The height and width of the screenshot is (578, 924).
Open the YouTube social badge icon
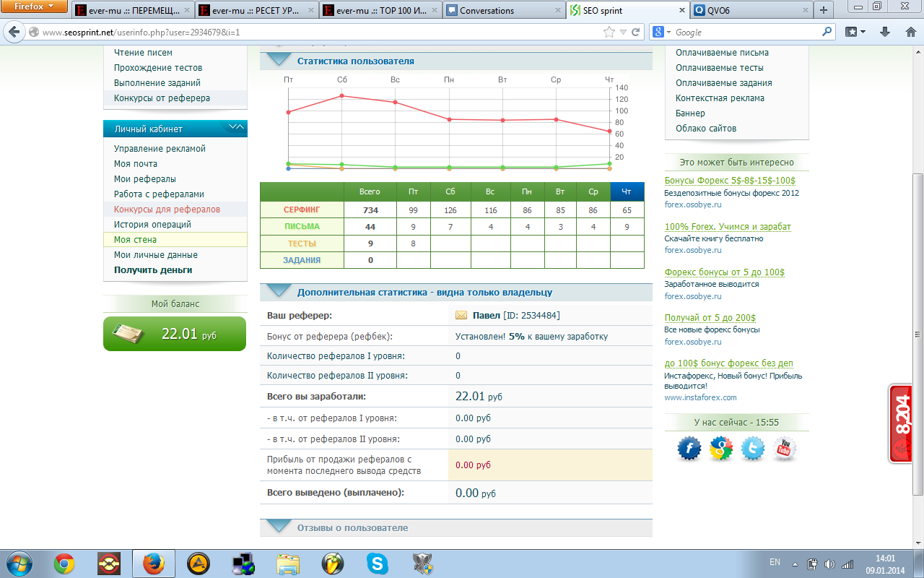pos(785,449)
